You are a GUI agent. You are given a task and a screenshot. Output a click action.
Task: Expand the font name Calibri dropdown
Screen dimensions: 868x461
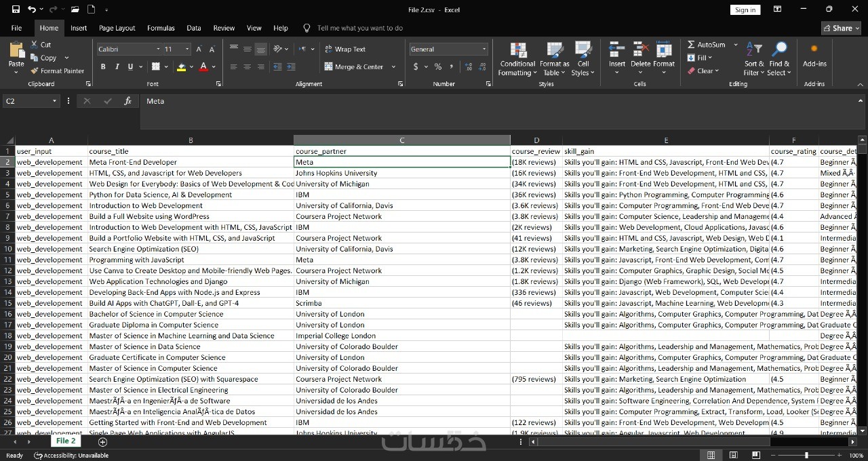[158, 49]
